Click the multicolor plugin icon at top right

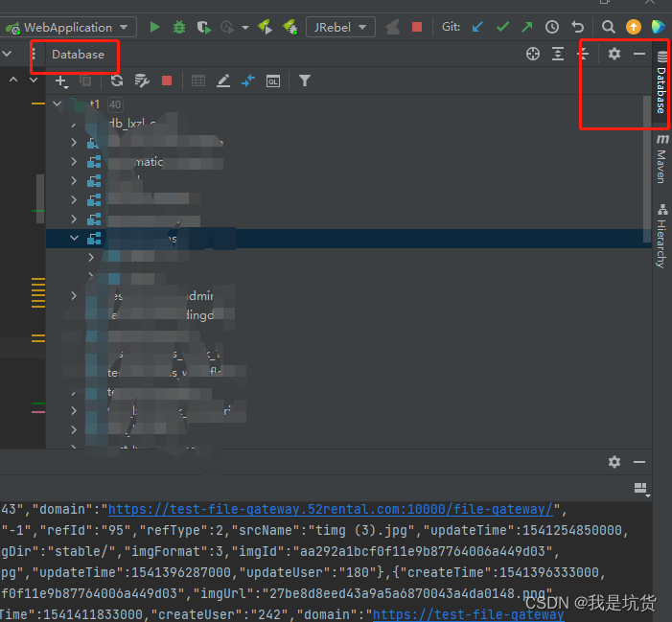(659, 27)
